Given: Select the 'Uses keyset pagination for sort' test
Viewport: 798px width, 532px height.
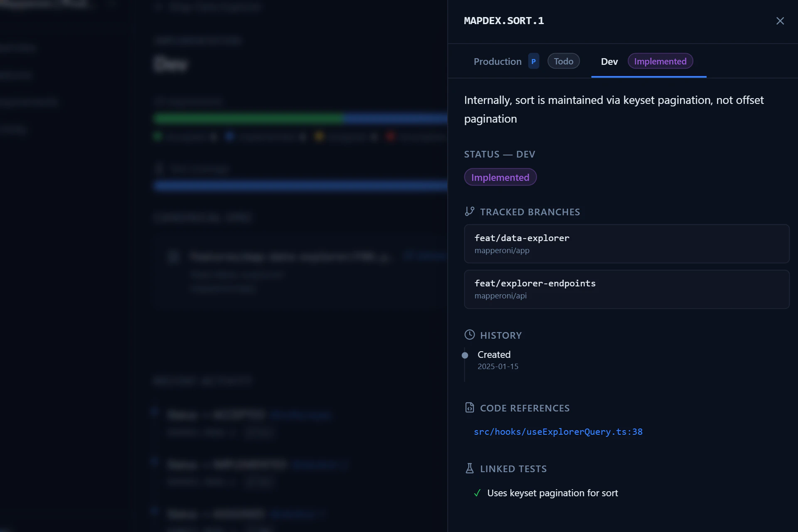Looking at the screenshot, I should tap(553, 493).
